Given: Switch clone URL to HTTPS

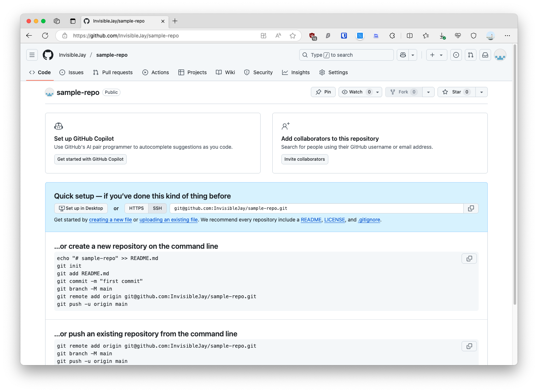Looking at the screenshot, I should (136, 208).
